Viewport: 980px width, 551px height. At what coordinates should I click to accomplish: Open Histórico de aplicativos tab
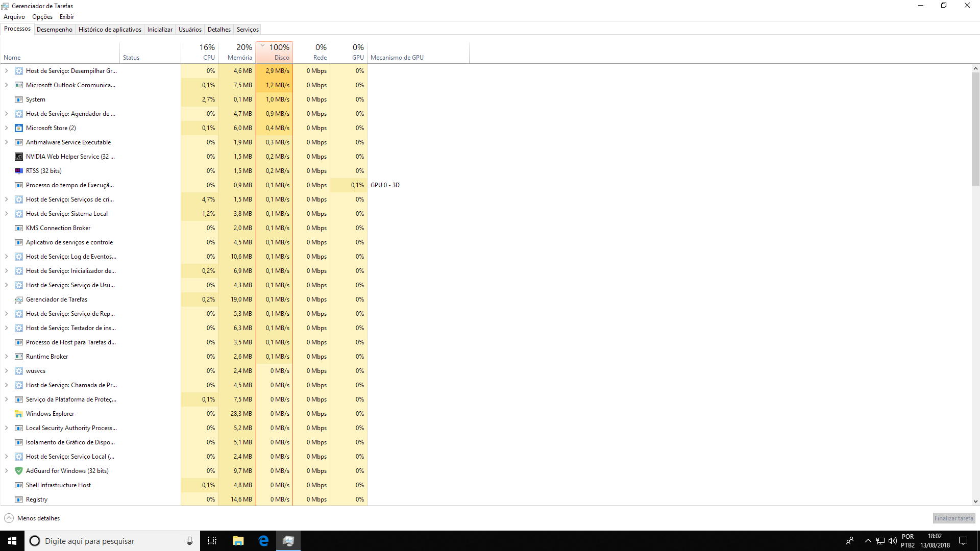pyautogui.click(x=110, y=30)
